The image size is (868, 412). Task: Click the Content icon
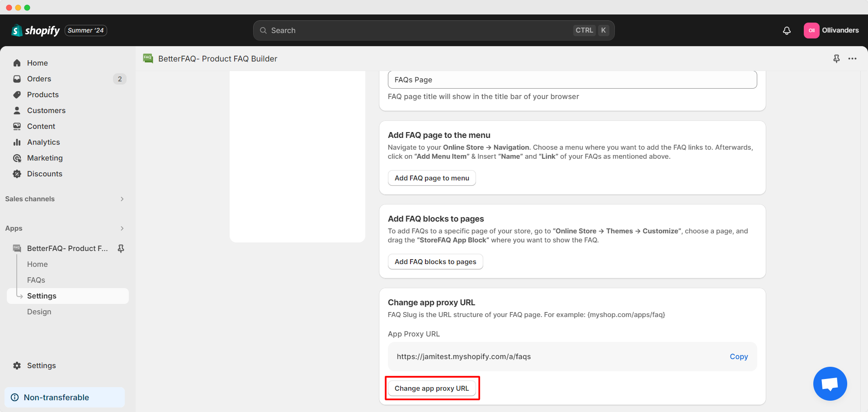point(17,126)
